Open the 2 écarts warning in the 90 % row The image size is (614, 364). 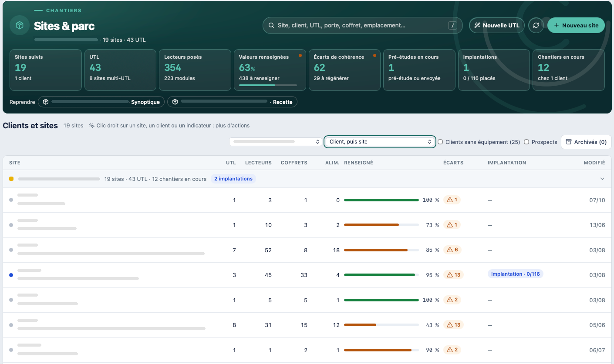452,350
